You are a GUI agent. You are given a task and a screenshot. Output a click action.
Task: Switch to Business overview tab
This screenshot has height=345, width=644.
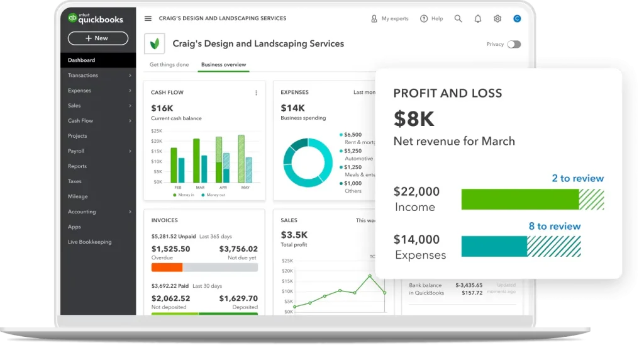point(223,65)
